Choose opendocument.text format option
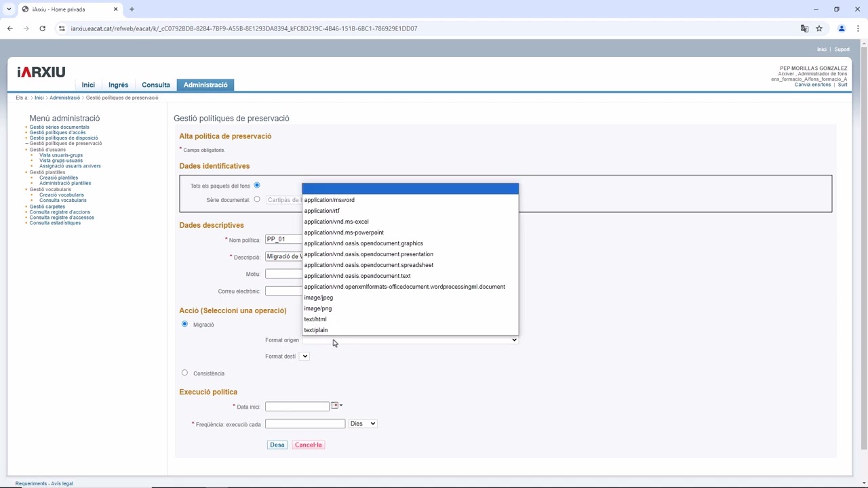This screenshot has height=488, width=868. [x=410, y=276]
